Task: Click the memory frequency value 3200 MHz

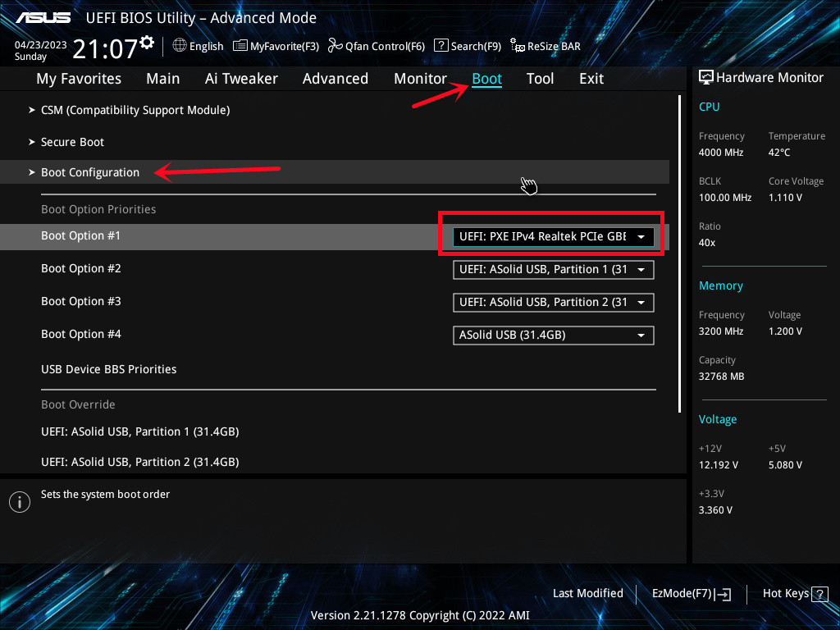Action: click(721, 331)
